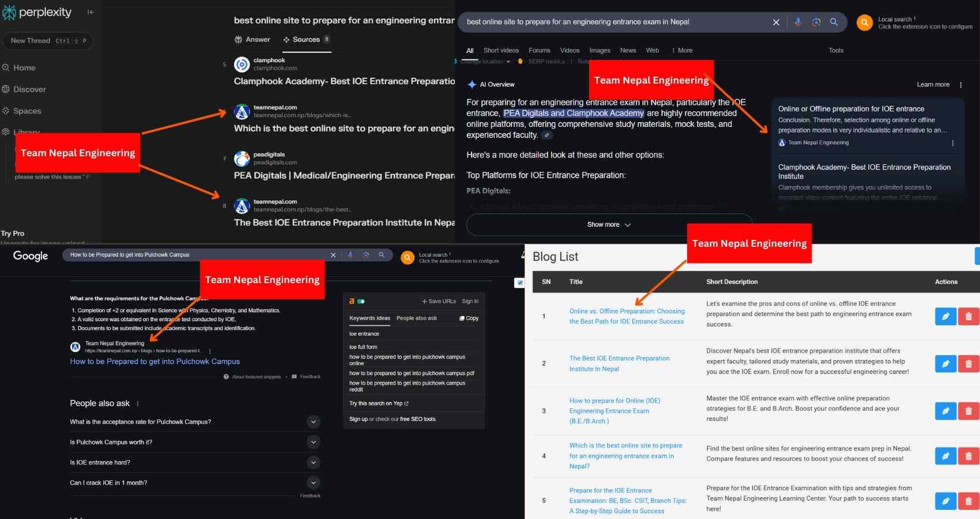Toggle the blue checkbox beside the keywords panel
The width and height of the screenshot is (980, 519).
coord(519,283)
